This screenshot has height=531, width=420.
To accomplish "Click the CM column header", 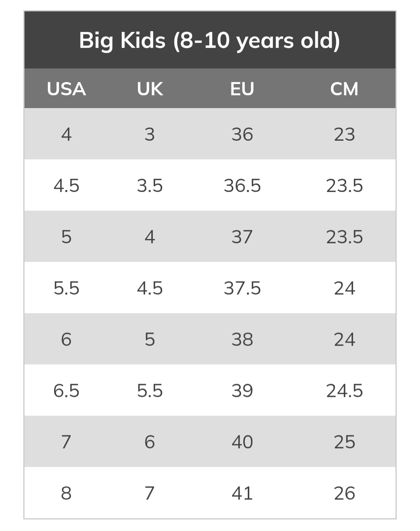I will (344, 89).
